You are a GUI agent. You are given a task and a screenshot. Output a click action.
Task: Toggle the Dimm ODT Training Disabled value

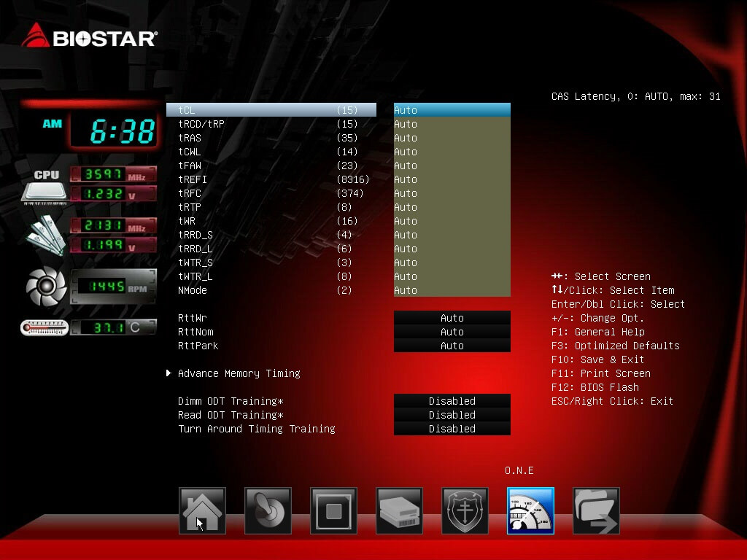pos(452,401)
